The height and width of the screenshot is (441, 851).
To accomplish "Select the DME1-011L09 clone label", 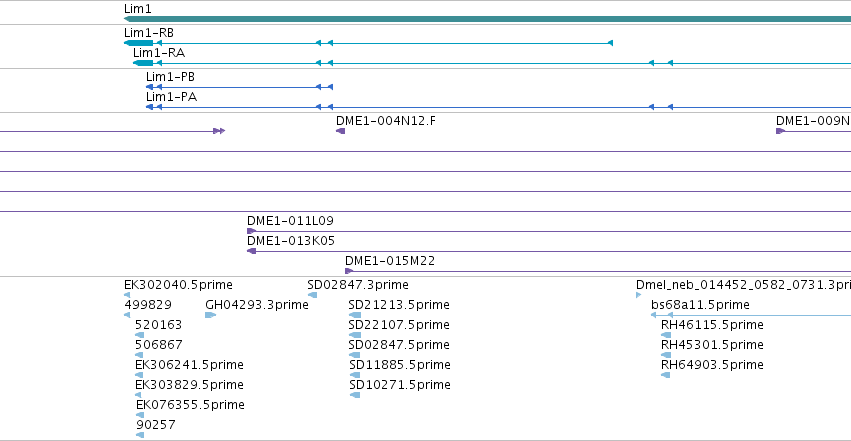I will pos(290,221).
